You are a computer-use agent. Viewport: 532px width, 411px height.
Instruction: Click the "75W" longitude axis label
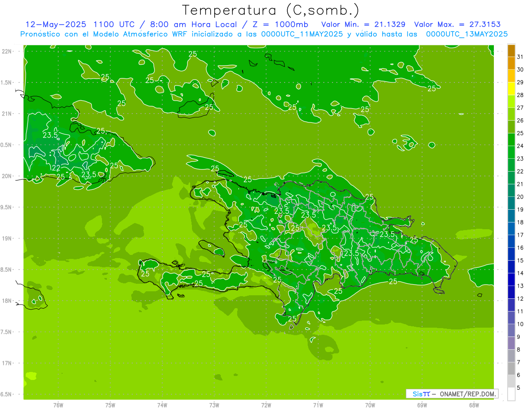(x=110, y=405)
